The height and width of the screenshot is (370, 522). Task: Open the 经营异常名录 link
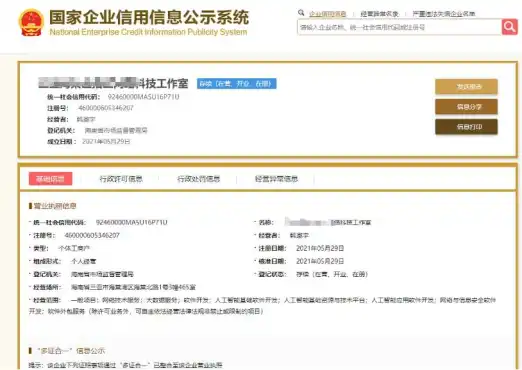click(x=379, y=14)
